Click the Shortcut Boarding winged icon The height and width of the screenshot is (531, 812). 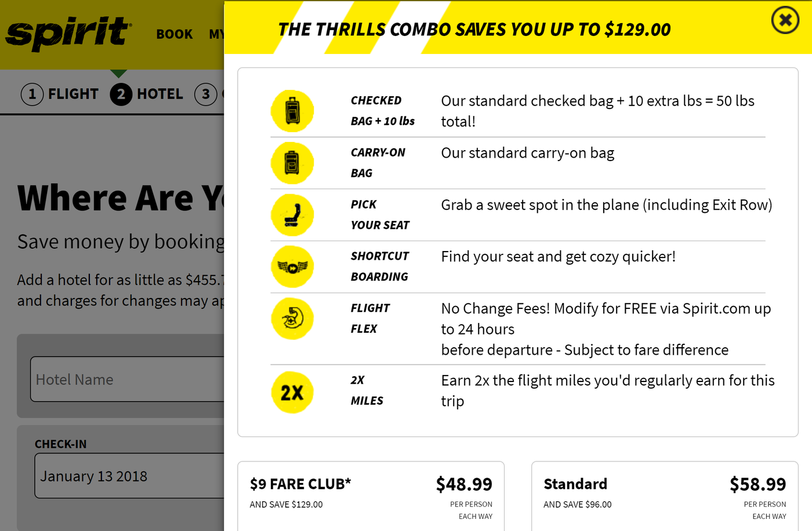[292, 267]
